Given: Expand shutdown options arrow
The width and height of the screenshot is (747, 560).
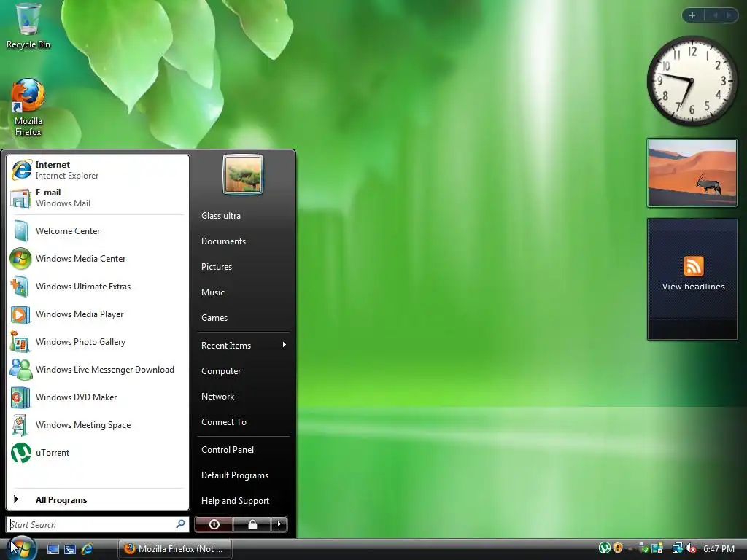Looking at the screenshot, I should click(279, 524).
